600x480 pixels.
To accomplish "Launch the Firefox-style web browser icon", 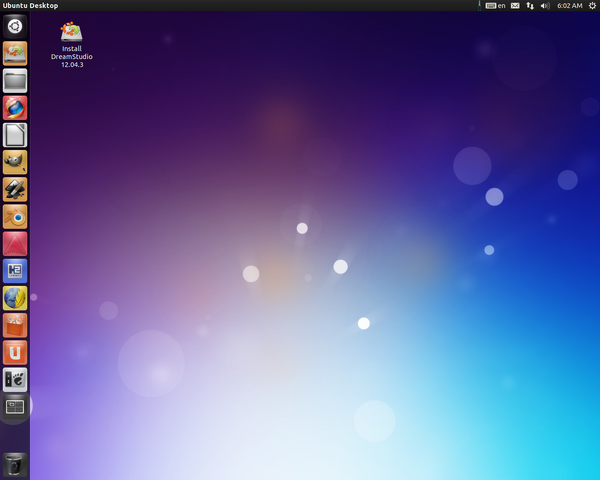I will [15, 108].
